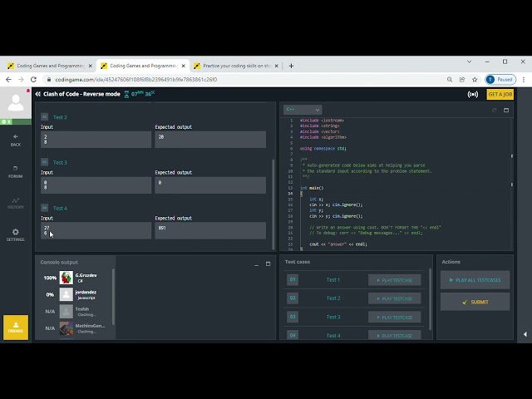
Task: Click the countdown timer hourglass
Action: pyautogui.click(x=126, y=94)
